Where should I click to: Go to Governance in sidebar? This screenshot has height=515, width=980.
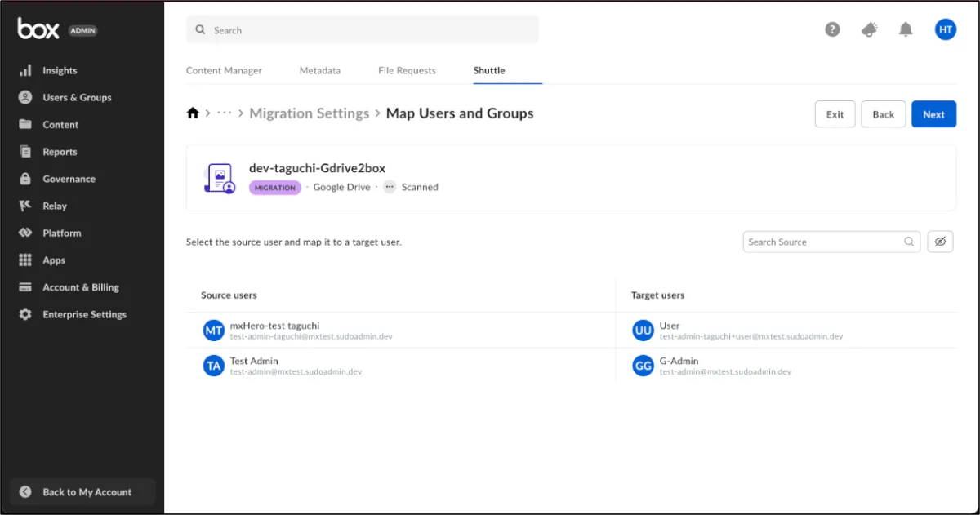(x=69, y=179)
